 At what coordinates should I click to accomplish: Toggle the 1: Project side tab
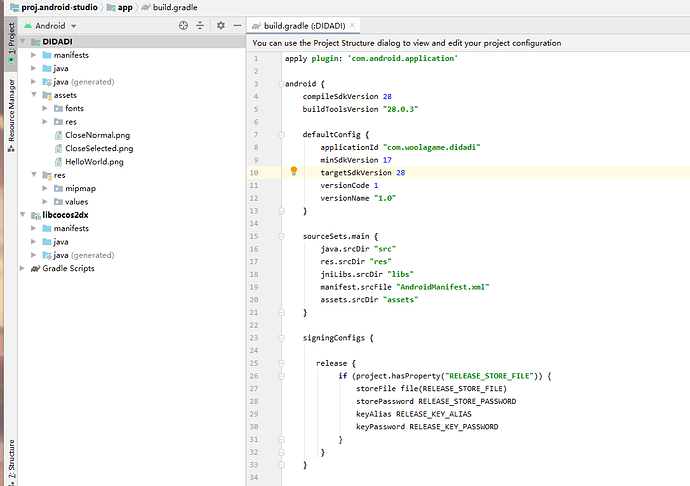point(11,38)
